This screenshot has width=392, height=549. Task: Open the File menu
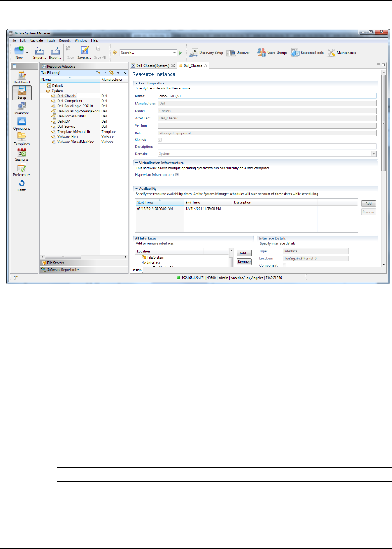pyautogui.click(x=13, y=40)
